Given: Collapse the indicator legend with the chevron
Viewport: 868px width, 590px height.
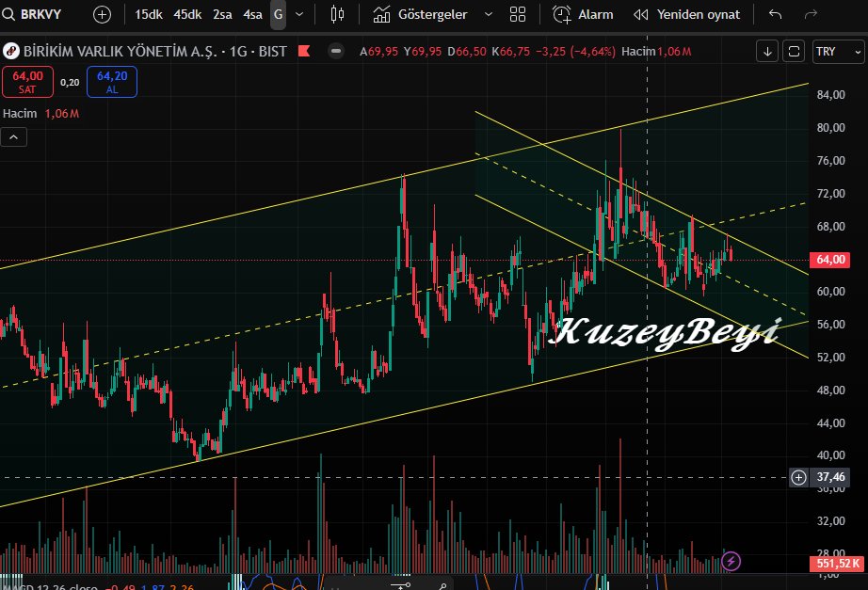Looking at the screenshot, I should pyautogui.click(x=14, y=136).
